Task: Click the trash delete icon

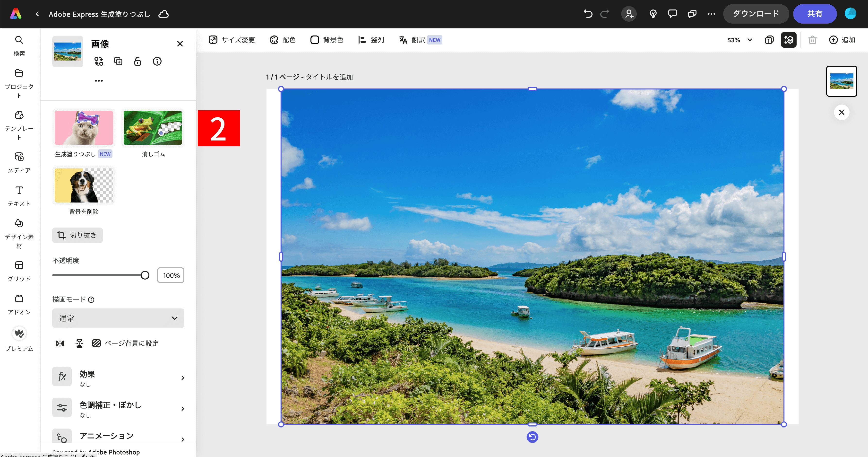Action: tap(812, 40)
